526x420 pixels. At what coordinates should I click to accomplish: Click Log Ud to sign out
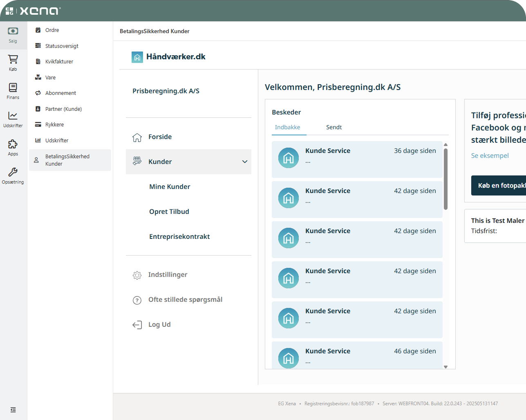tap(159, 325)
